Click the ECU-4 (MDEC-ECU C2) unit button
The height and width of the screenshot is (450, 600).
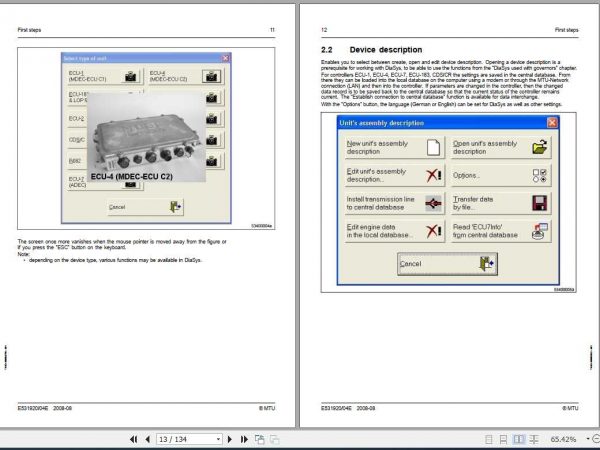[186, 76]
